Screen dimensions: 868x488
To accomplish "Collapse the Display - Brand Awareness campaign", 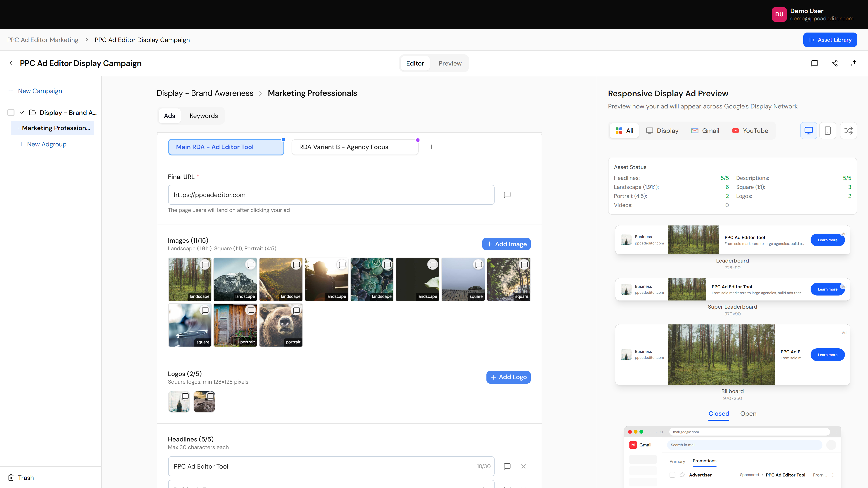I will pyautogui.click(x=21, y=113).
